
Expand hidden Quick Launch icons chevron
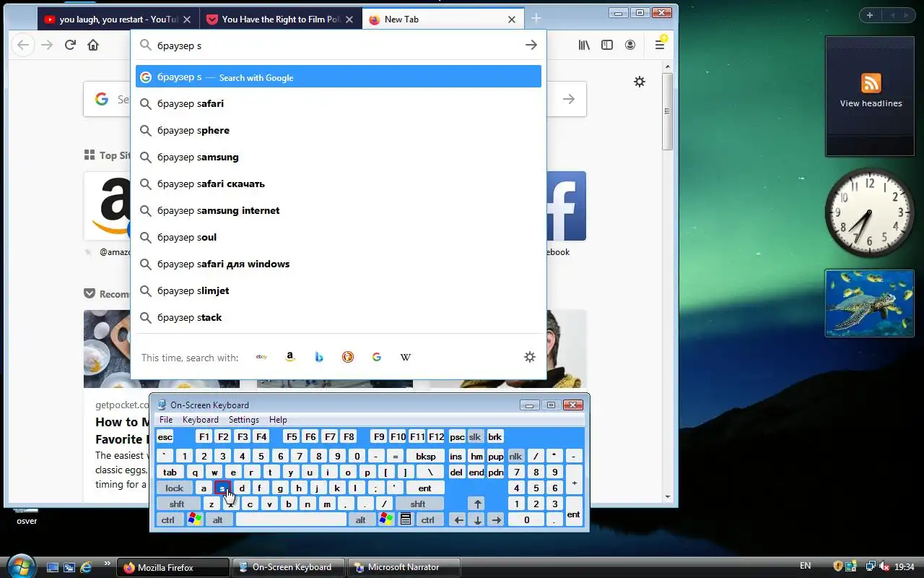pos(108,564)
